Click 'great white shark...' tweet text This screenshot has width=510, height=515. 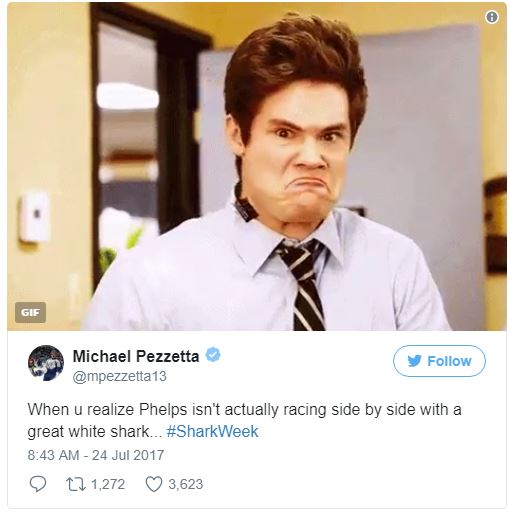click(x=95, y=432)
